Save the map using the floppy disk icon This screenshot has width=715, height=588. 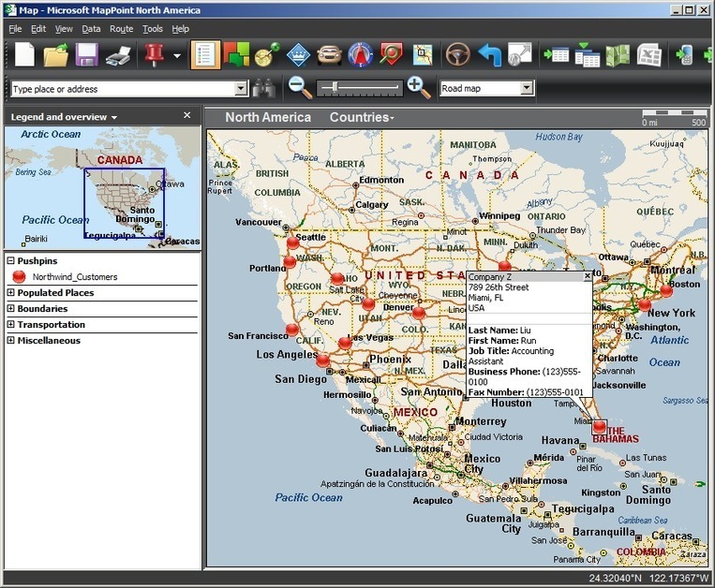click(87, 55)
